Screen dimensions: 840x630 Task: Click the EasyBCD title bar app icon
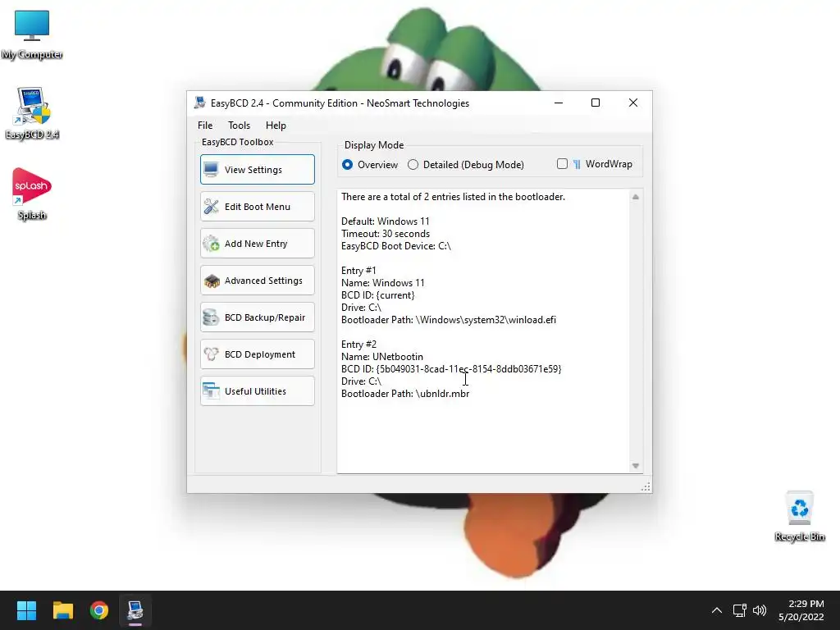(x=200, y=103)
